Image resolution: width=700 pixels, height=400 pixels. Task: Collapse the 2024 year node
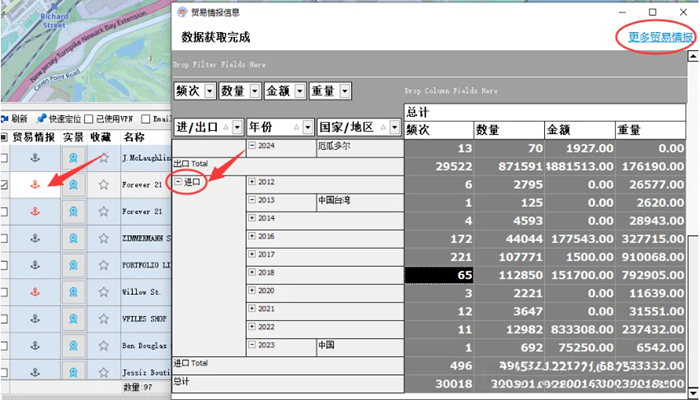point(252,146)
